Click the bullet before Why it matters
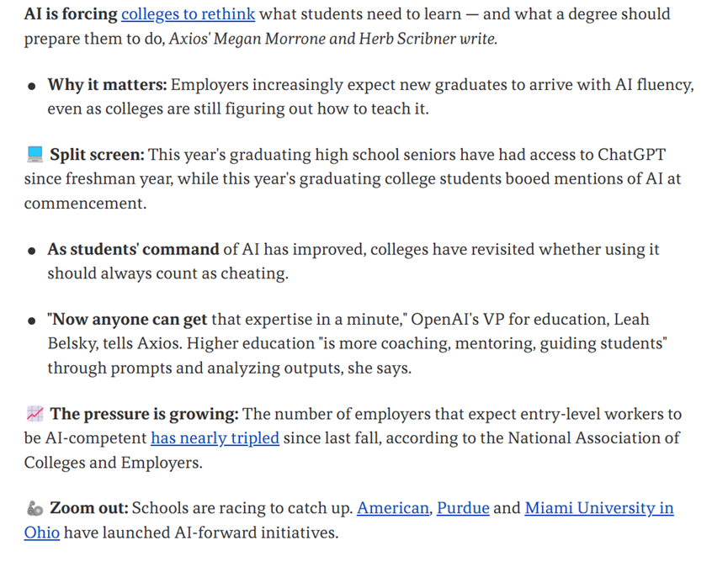Screen dimensions: 728x562 pos(32,86)
